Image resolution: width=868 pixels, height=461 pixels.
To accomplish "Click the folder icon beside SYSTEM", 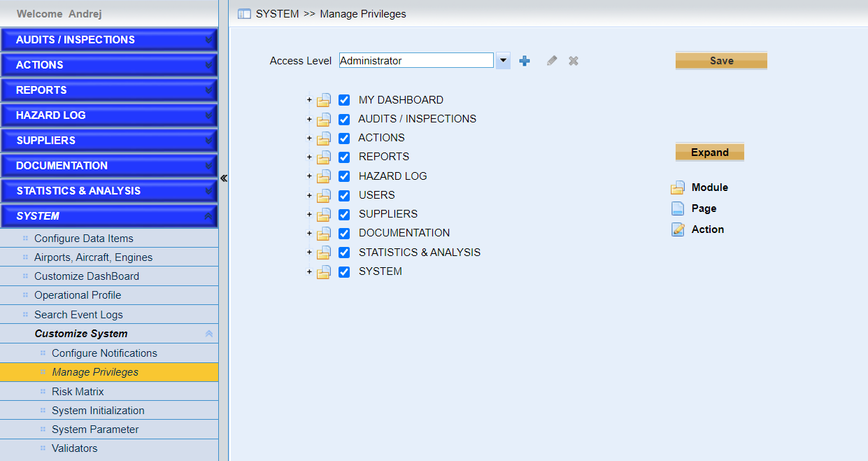I will pos(324,272).
